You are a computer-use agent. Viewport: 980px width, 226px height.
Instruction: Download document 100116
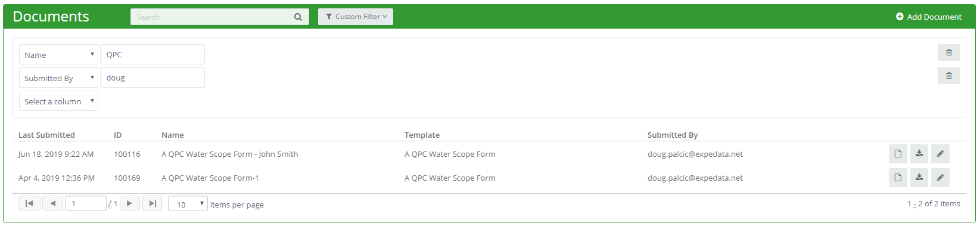[x=919, y=154]
